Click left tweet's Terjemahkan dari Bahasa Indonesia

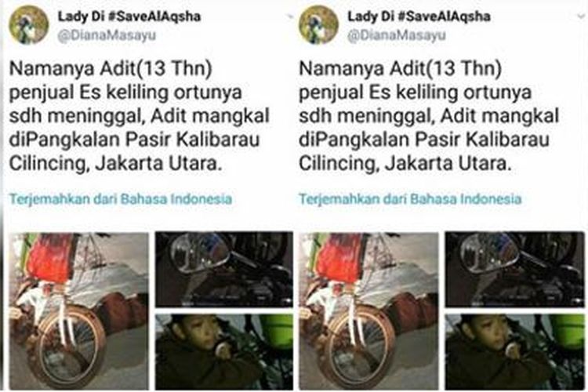click(121, 199)
